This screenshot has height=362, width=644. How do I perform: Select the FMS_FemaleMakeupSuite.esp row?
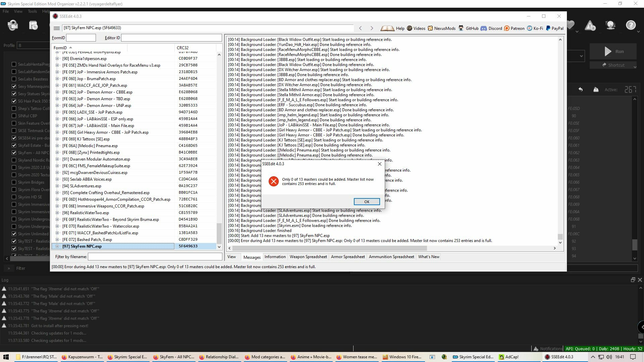pos(134,166)
